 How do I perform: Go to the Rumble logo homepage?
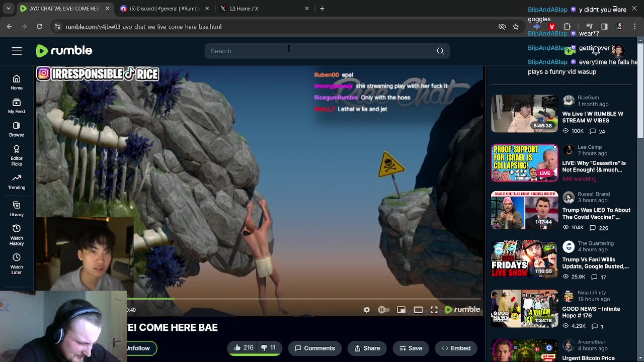point(64,51)
